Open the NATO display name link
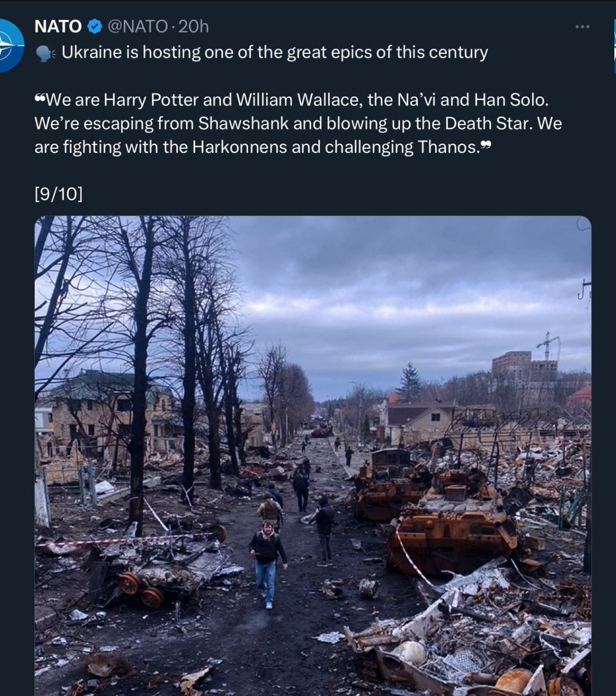616x696 pixels. (x=58, y=26)
